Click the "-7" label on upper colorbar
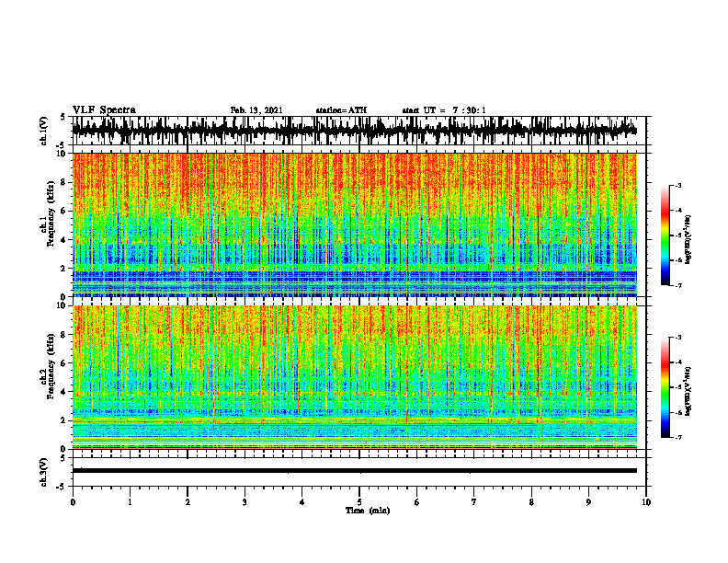The width and height of the screenshot is (728, 563). (677, 285)
